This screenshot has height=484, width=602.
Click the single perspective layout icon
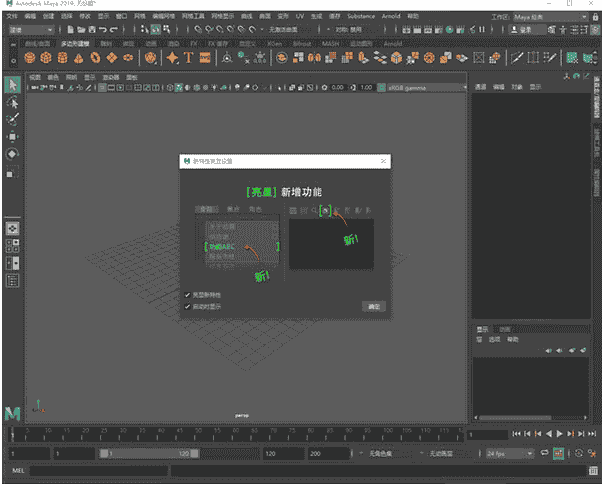12,229
